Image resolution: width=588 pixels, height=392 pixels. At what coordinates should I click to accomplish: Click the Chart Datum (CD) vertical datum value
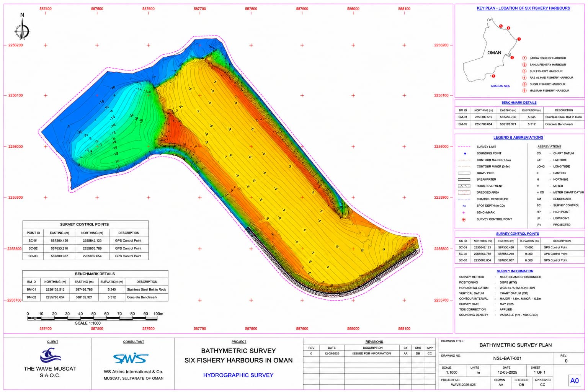[514, 293]
